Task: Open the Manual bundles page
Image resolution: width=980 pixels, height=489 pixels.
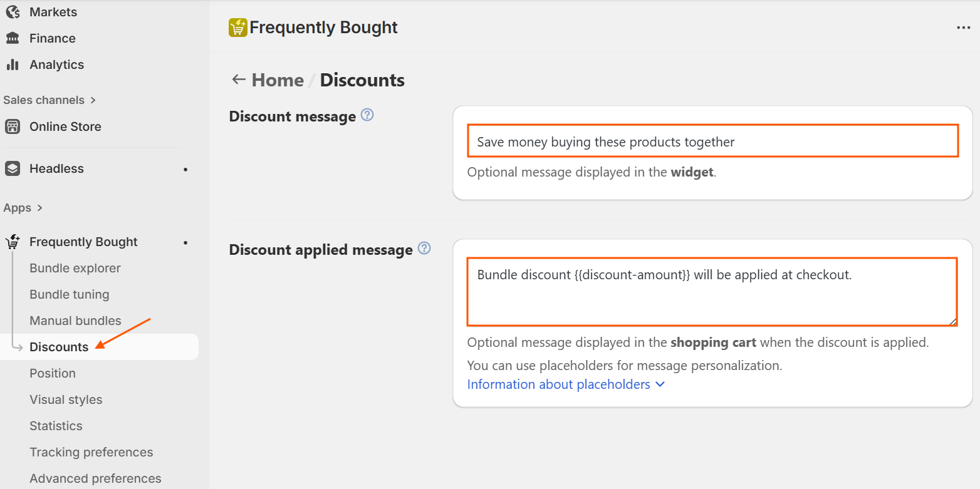Action: pos(75,321)
